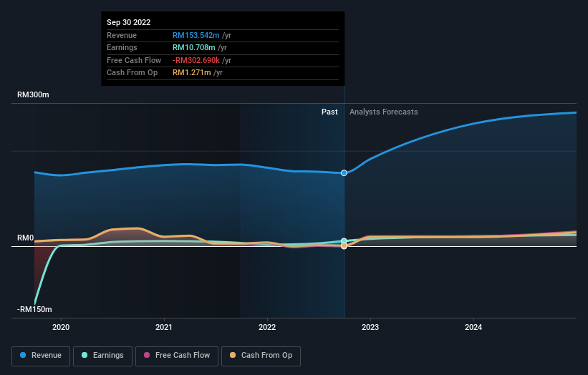Click the -RM150m y-axis label
The image size is (588, 375).
34,309
